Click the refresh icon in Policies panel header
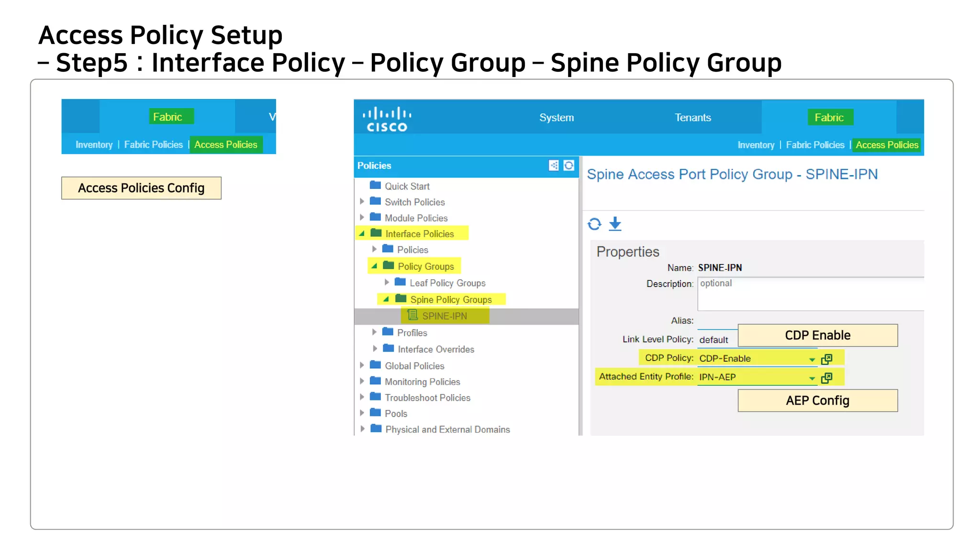Screen dimensions: 980x551 568,165
